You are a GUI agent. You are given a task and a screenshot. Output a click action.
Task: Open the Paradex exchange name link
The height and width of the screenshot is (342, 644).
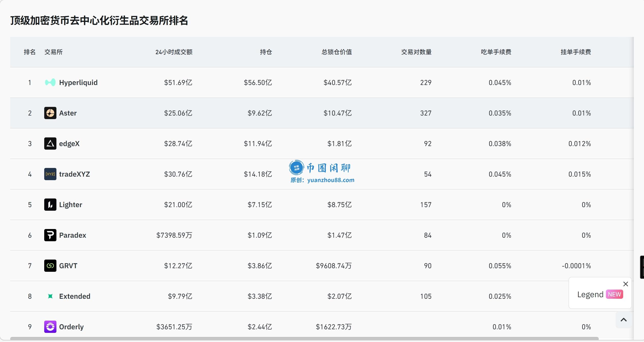point(73,235)
